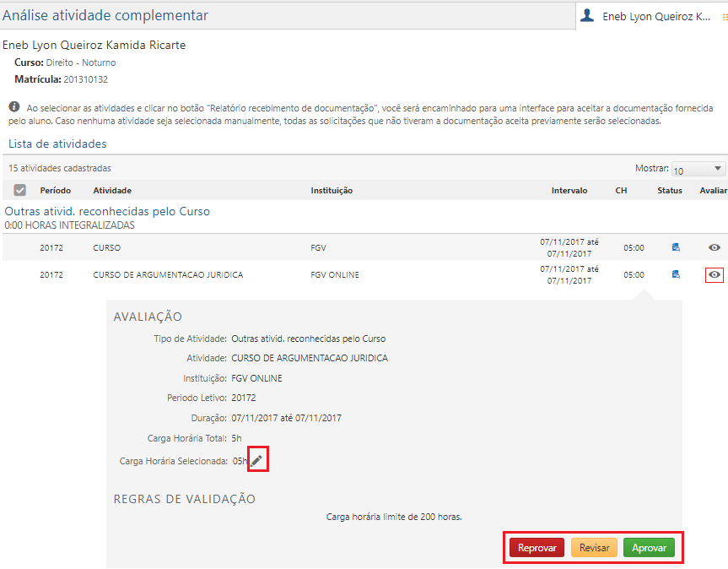The width and height of the screenshot is (728, 569).
Task: Click the Lista de atividades heading
Action: pos(57,144)
